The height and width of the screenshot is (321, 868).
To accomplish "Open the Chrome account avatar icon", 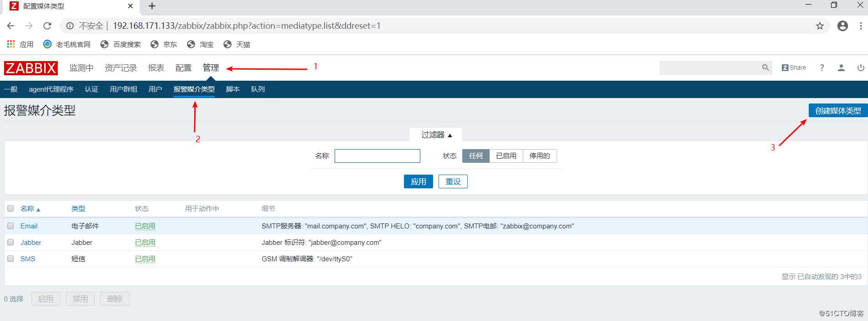I will click(x=842, y=26).
